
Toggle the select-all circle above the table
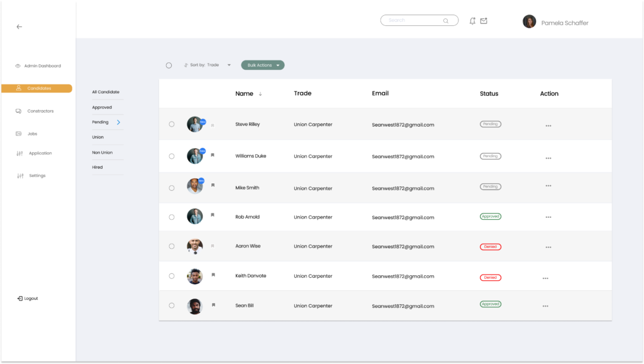[x=169, y=65]
